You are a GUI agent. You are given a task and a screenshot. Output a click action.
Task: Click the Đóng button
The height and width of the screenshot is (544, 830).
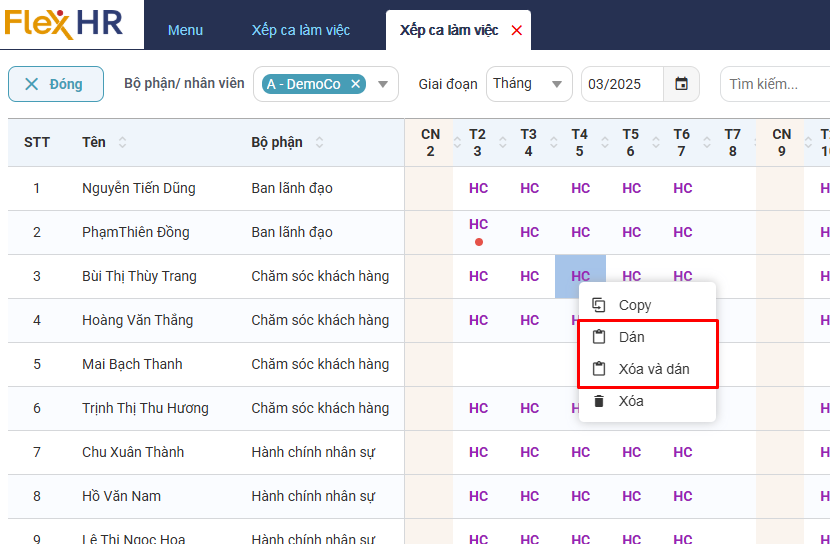56,84
